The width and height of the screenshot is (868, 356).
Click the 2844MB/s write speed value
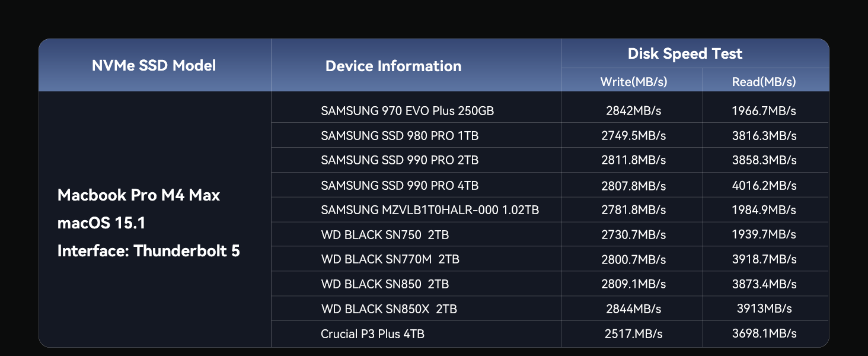tap(633, 309)
